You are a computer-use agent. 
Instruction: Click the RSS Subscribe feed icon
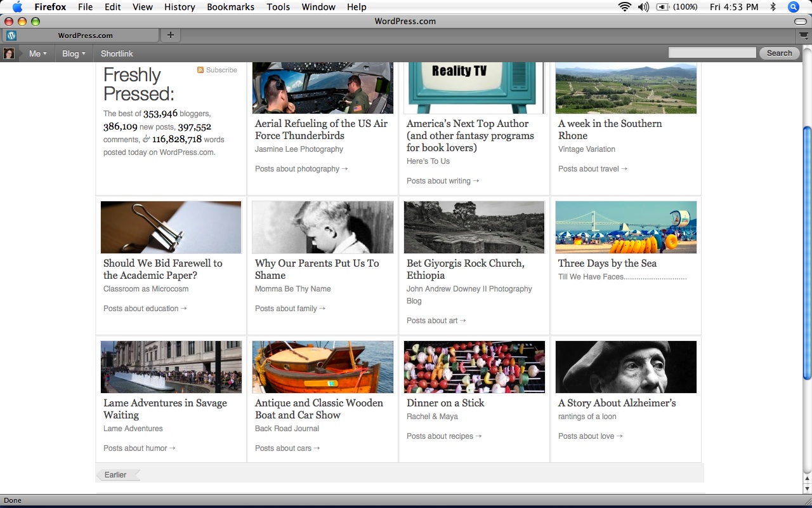pyautogui.click(x=200, y=70)
